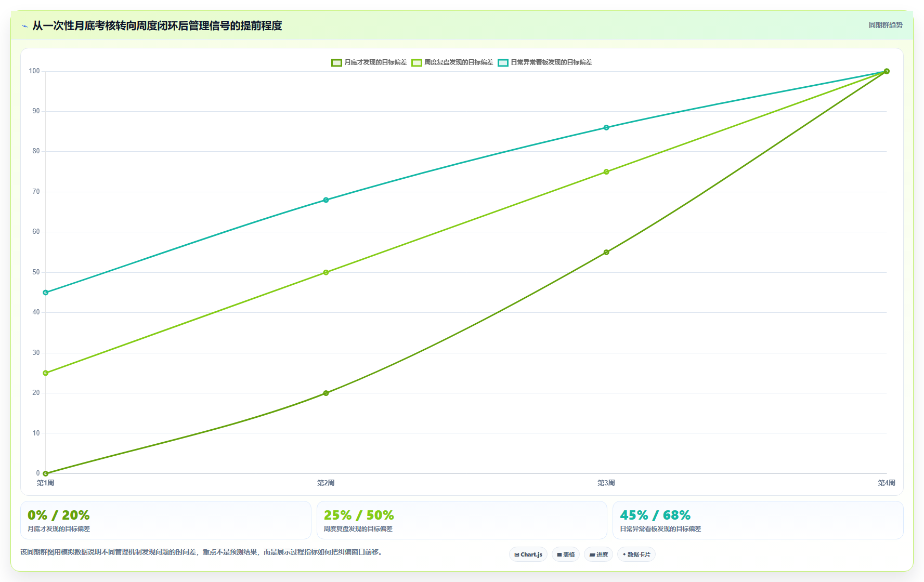Click the dark green point at 第1周 (0)
The height and width of the screenshot is (582, 924).
[x=46, y=473]
